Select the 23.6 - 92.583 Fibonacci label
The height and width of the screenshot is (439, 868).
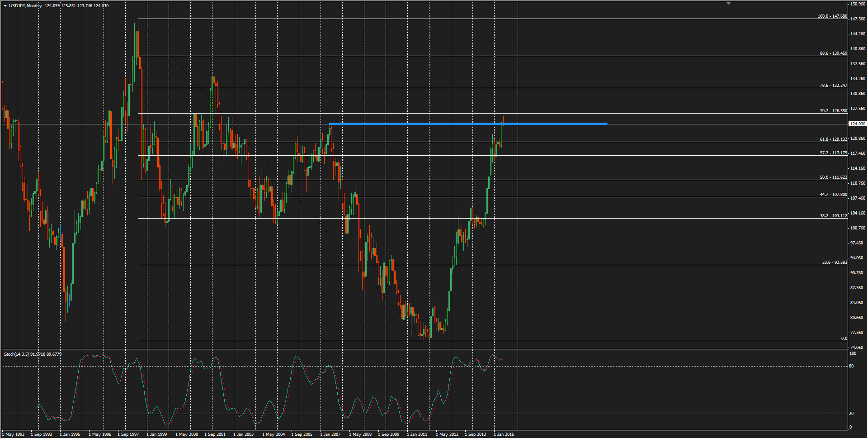pyautogui.click(x=834, y=262)
